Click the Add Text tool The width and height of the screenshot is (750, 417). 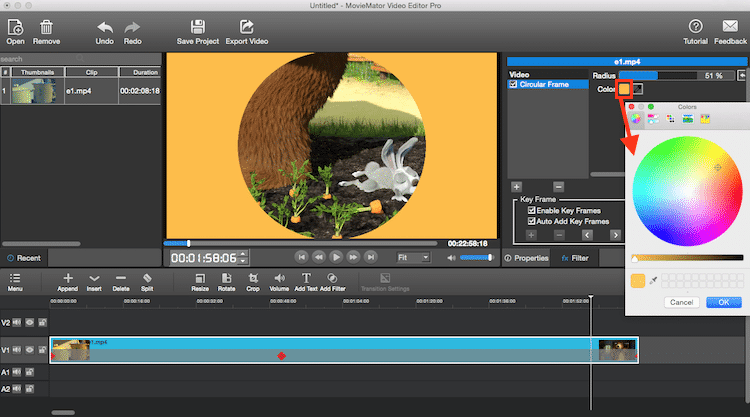tap(306, 282)
